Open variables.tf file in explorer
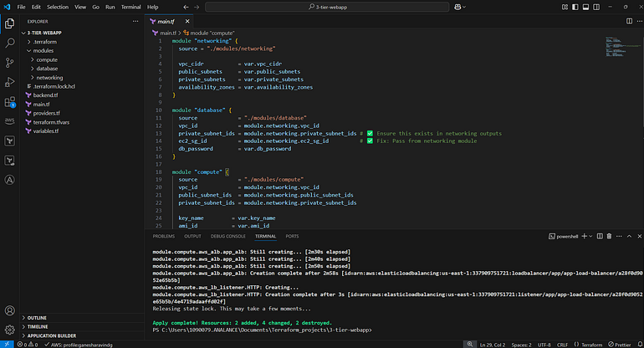This screenshot has height=348, width=644. pyautogui.click(x=47, y=130)
